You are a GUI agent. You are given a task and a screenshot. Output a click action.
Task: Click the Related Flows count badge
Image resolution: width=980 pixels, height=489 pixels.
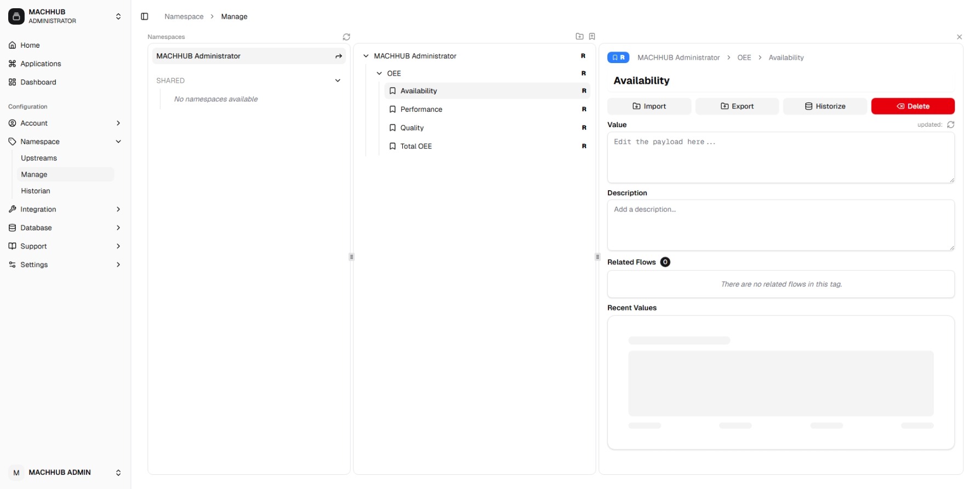665,262
